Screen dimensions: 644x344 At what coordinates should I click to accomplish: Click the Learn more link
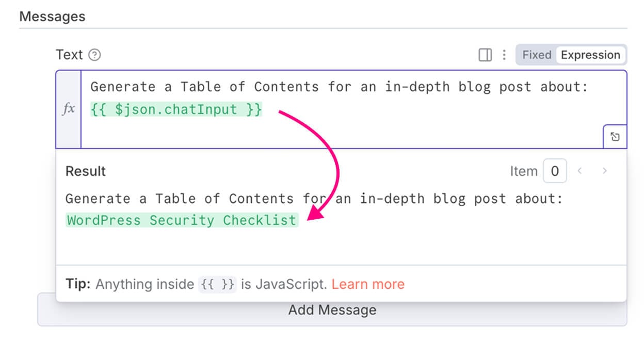[368, 284]
